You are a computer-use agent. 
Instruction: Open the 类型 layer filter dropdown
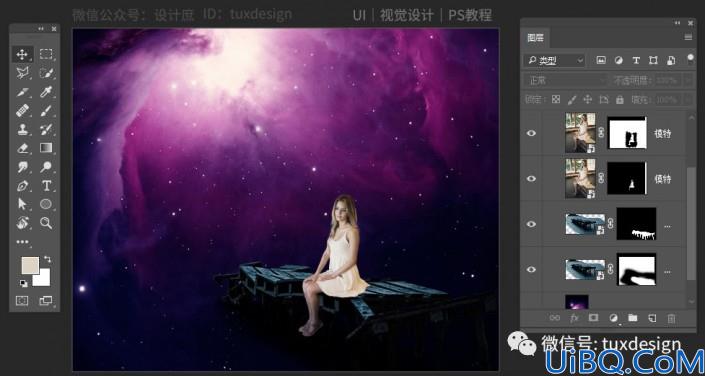click(555, 61)
